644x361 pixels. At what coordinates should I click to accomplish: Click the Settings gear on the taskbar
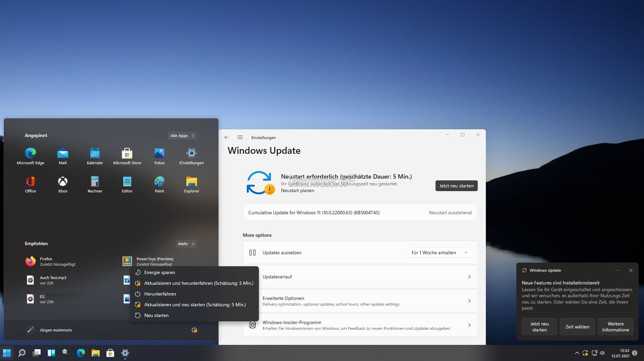tap(125, 353)
